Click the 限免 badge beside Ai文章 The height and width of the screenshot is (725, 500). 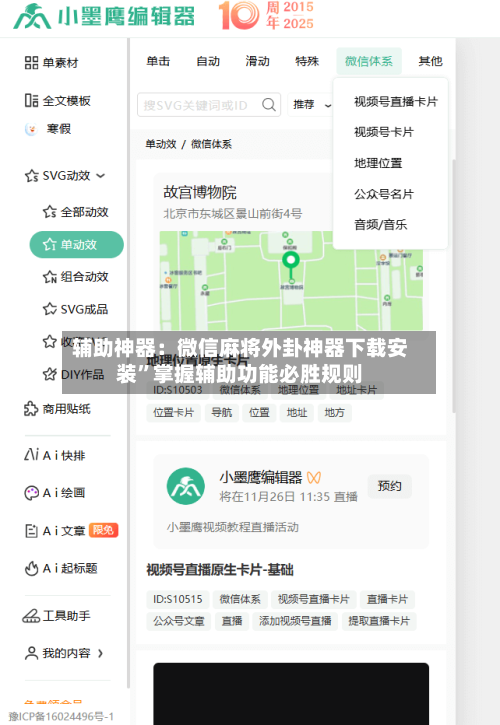click(x=104, y=530)
